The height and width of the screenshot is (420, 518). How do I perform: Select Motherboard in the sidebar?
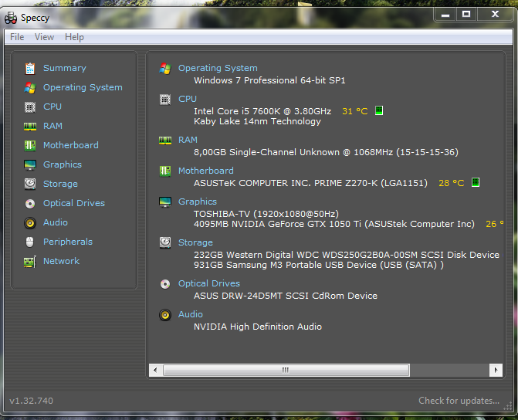coord(71,145)
